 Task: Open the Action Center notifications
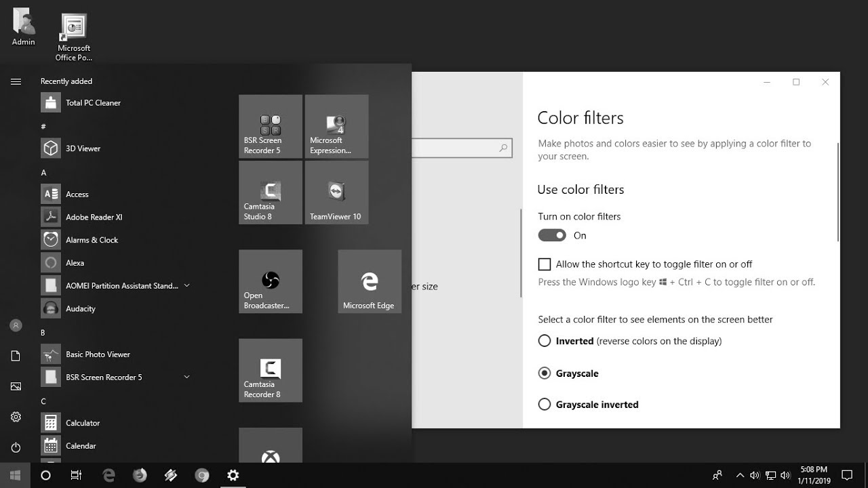pos(847,475)
